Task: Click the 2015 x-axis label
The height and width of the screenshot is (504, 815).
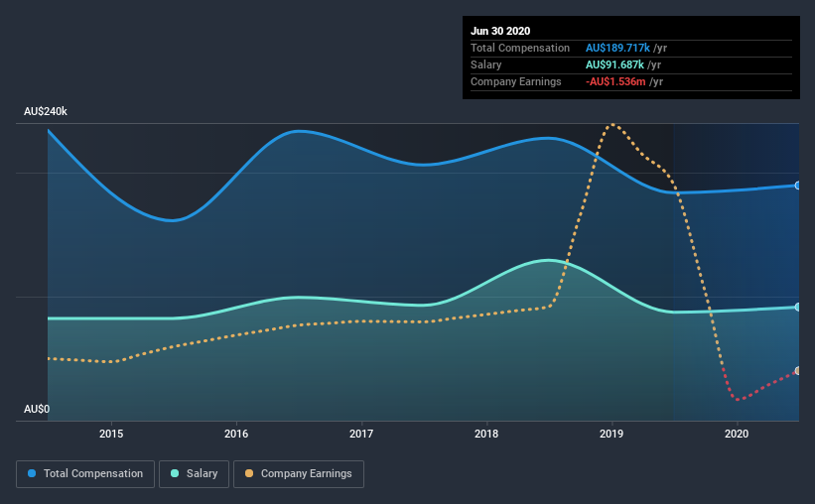Action: point(111,434)
